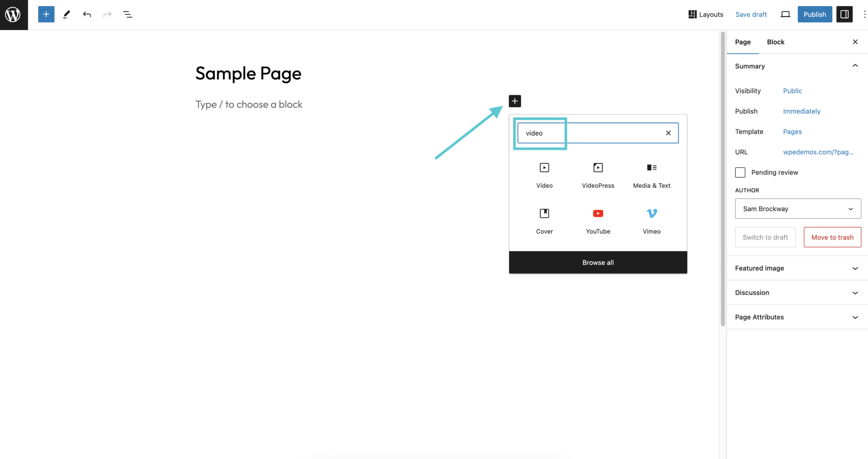
Task: Open the block inserter with the plus icon
Action: 514,101
